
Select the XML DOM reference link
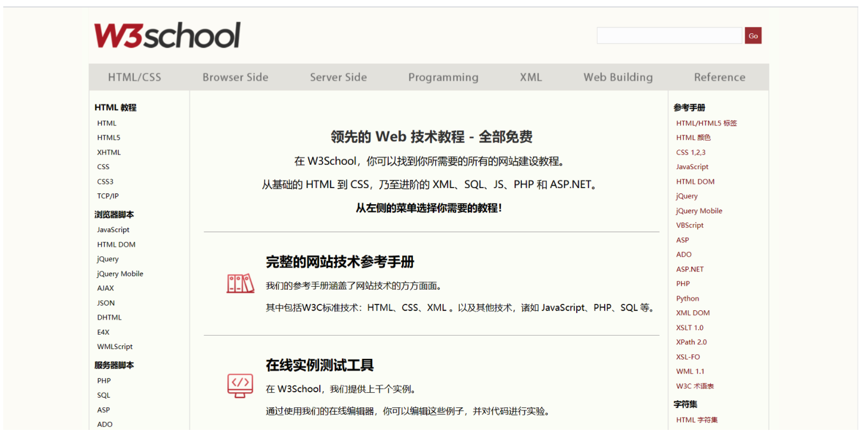coord(693,313)
